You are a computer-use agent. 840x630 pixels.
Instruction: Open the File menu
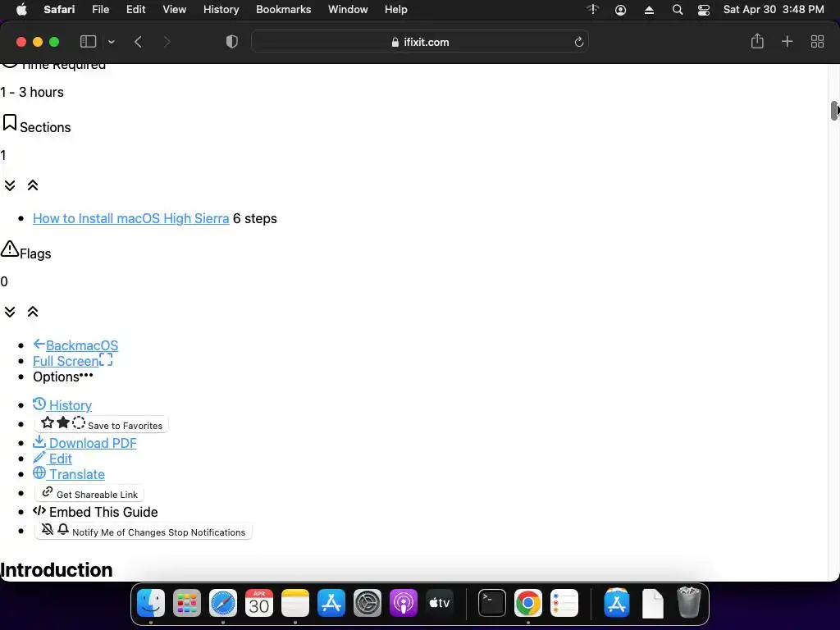pyautogui.click(x=100, y=10)
